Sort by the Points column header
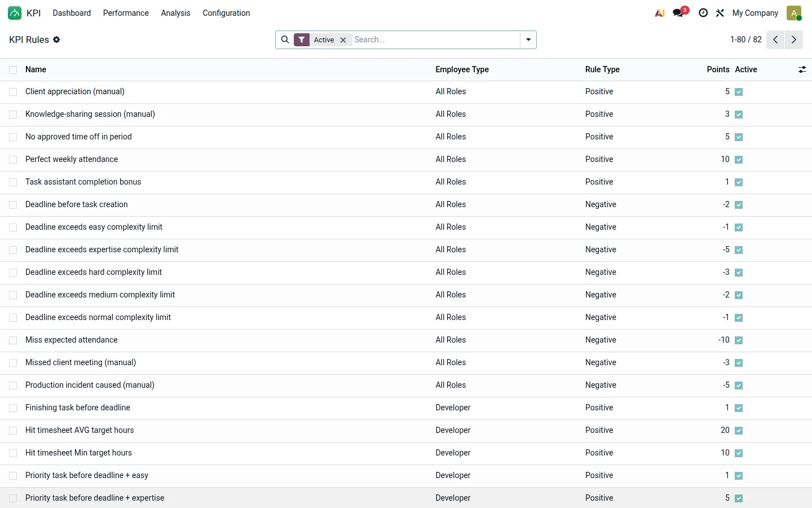Image resolution: width=812 pixels, height=508 pixels. pos(718,69)
